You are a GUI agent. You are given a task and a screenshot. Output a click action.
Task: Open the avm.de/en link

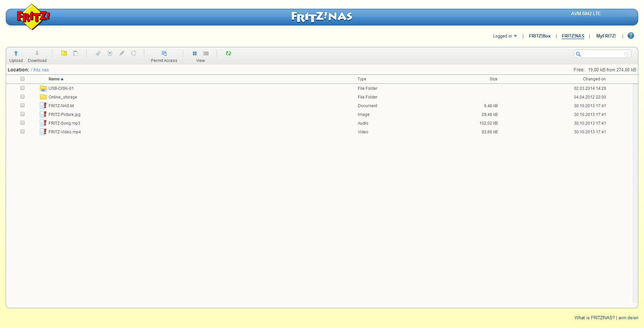628,318
